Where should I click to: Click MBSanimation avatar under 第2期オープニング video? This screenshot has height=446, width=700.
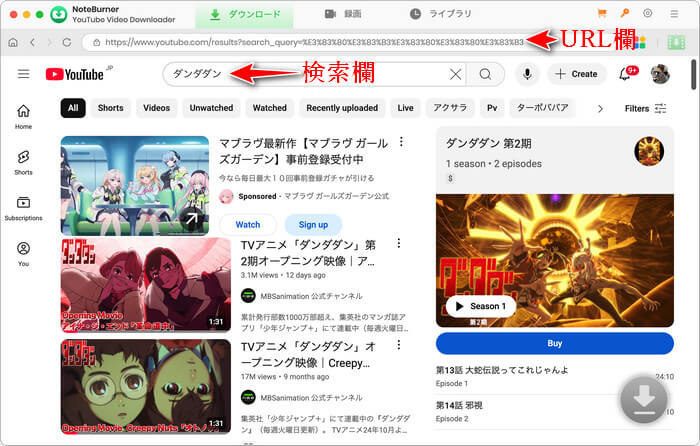click(x=248, y=296)
